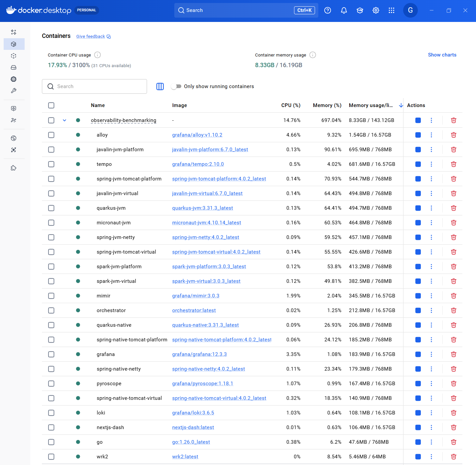Toggle sort order on Memory usage column
The width and height of the screenshot is (476, 465).
[400, 105]
